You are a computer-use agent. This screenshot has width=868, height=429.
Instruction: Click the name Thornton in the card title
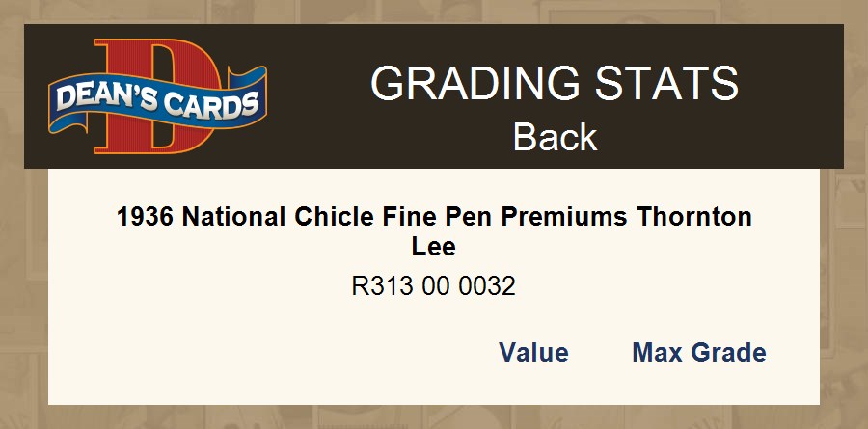[x=693, y=217]
